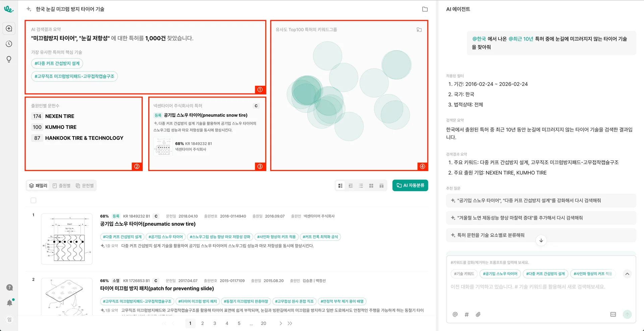Screen dimensions: 644x331
Task: Switch to the 패밀리 tab
Action: click(38, 186)
